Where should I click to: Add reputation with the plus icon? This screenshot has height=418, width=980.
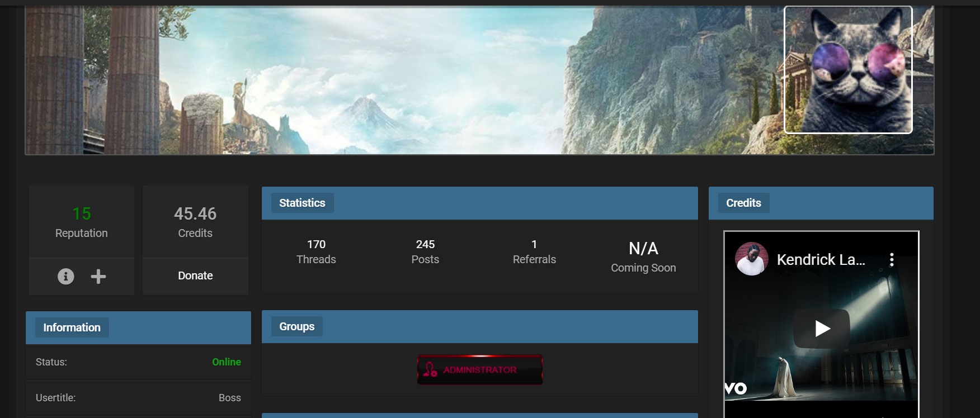(98, 276)
